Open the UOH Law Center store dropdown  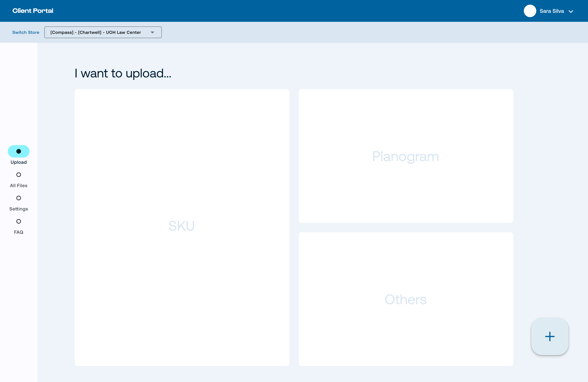[x=103, y=32]
